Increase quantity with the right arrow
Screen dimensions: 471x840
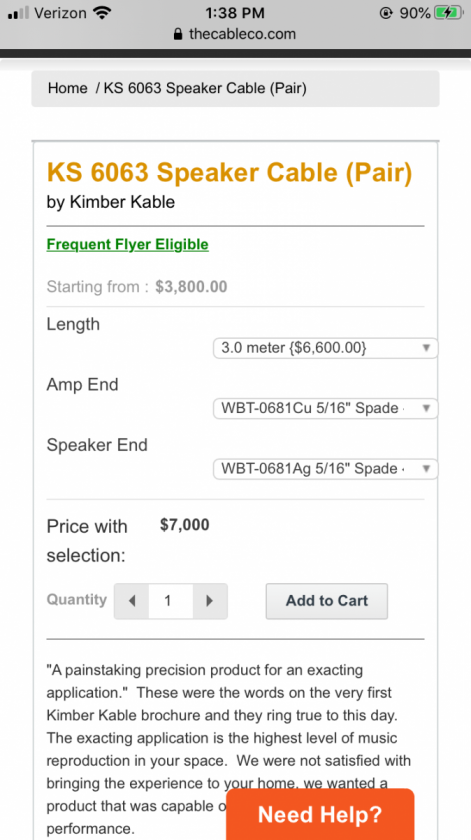[210, 601]
